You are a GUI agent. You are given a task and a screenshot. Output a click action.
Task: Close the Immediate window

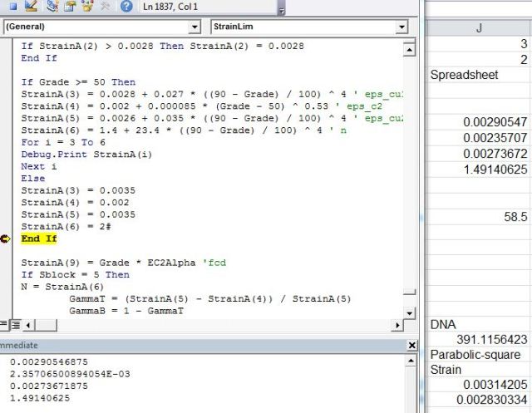click(x=411, y=345)
